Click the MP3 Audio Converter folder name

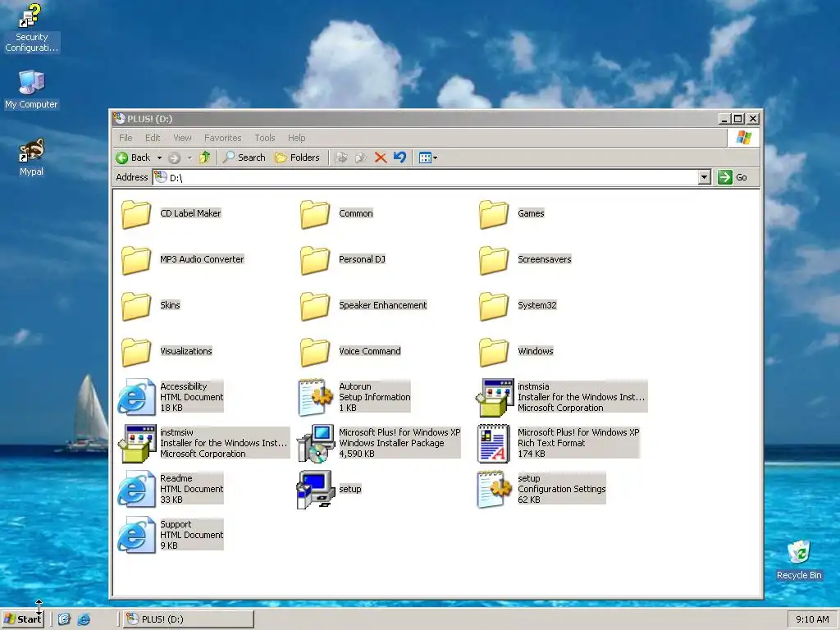tap(202, 259)
